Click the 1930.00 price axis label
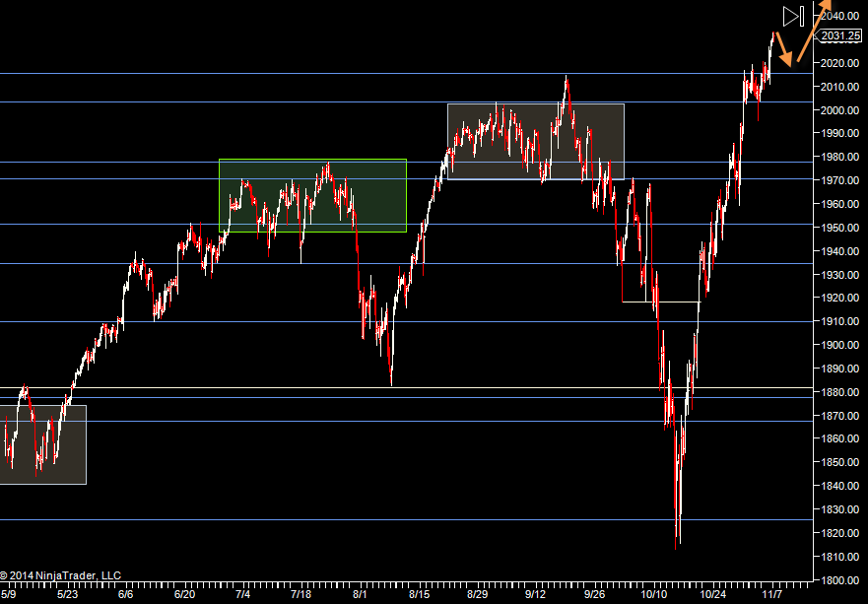868x604 pixels. tap(840, 275)
